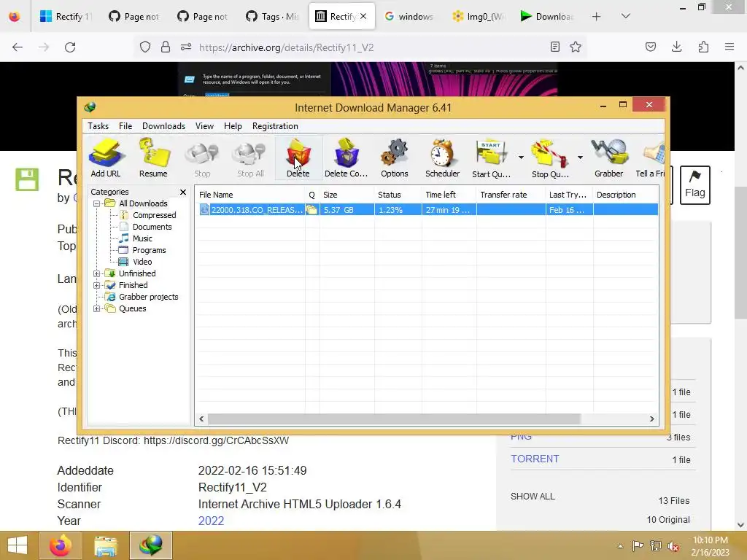Click the Stop Queue icon
The height and width of the screenshot is (560, 747).
[x=550, y=157]
